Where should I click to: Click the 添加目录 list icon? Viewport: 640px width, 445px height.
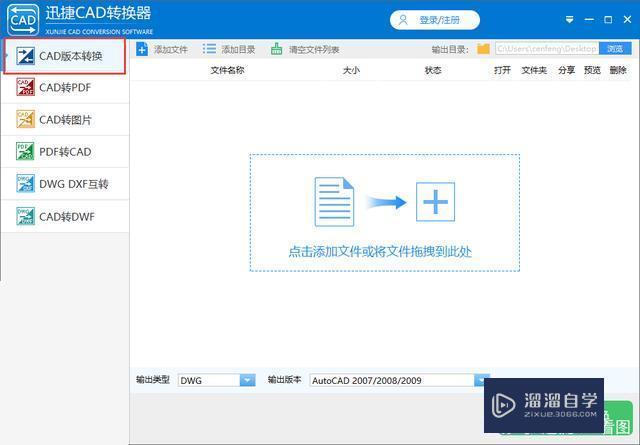209,49
